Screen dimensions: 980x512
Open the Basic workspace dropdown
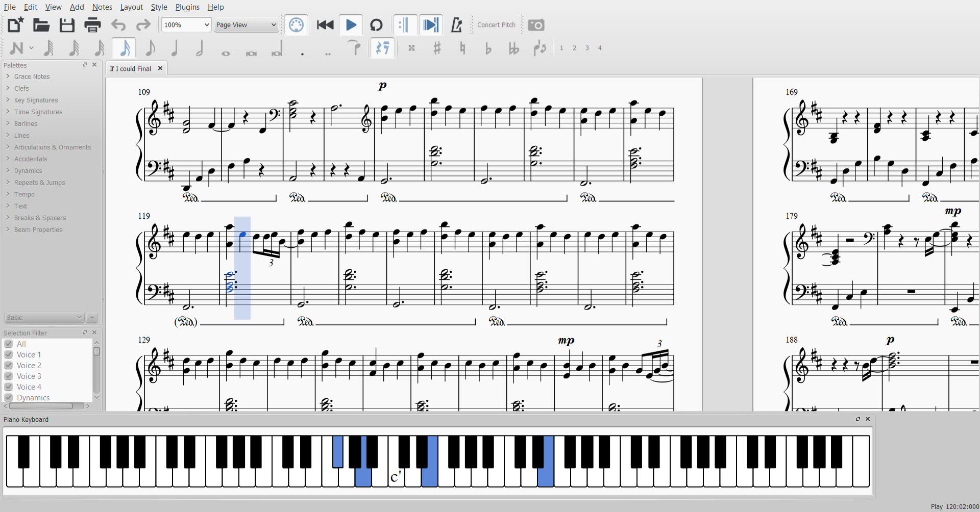pyautogui.click(x=44, y=317)
